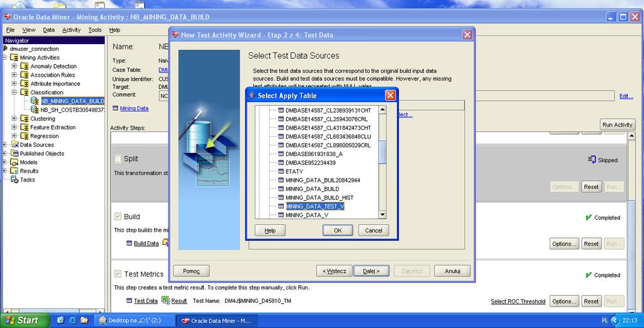Select DMBASE861931838_A in the table list

tap(314, 154)
